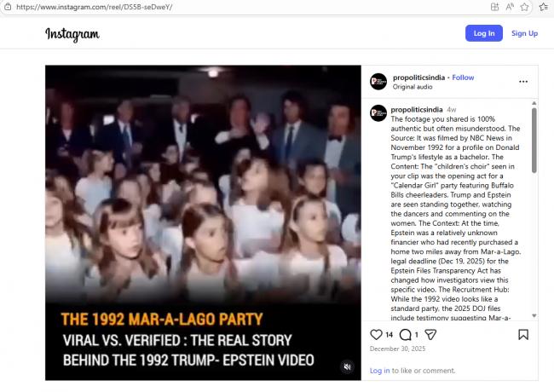Open the browser read aloud icon
The width and height of the screenshot is (554, 392).
510,7
